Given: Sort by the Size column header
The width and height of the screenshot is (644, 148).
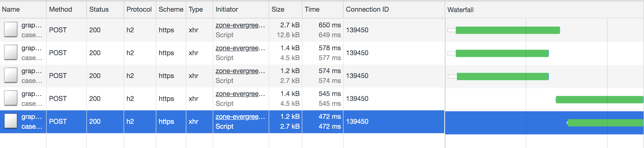Looking at the screenshot, I should click(278, 9).
